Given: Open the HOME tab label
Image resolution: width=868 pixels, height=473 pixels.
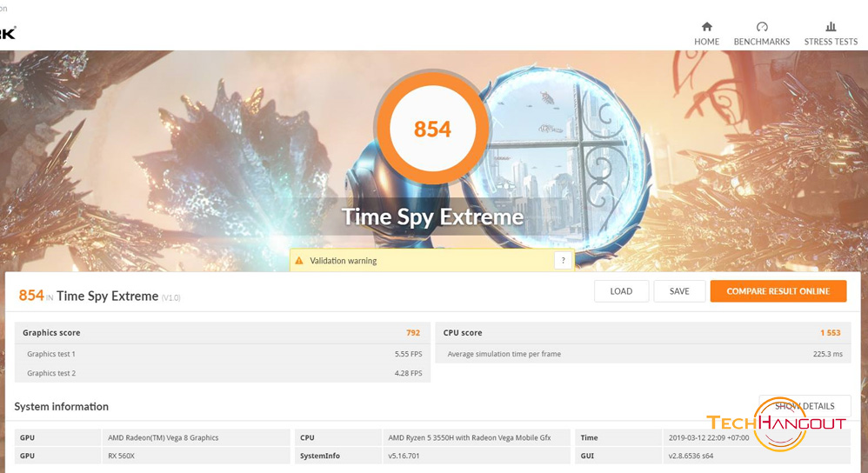Looking at the screenshot, I should 707,42.
